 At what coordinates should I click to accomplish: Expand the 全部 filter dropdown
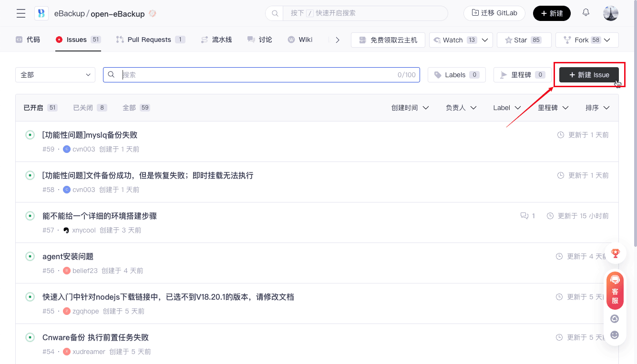click(55, 75)
